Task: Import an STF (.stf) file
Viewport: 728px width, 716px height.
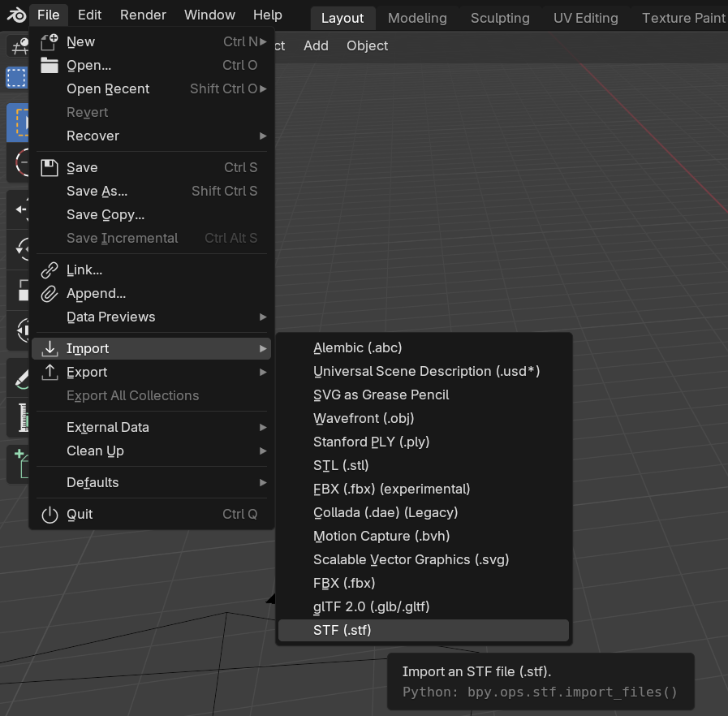Action: click(424, 631)
